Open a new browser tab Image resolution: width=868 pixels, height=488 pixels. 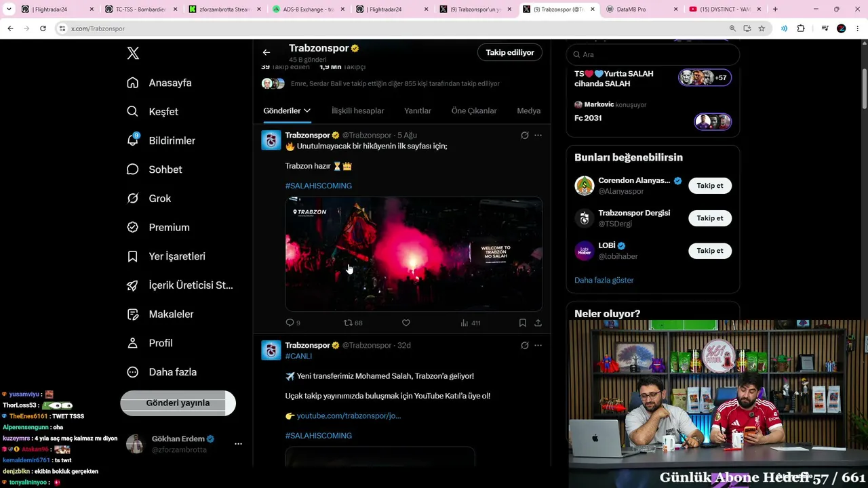(x=775, y=9)
